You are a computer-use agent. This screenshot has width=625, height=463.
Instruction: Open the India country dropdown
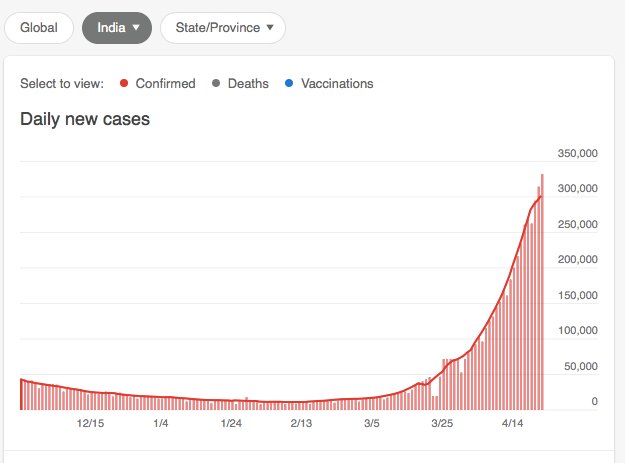coord(117,28)
